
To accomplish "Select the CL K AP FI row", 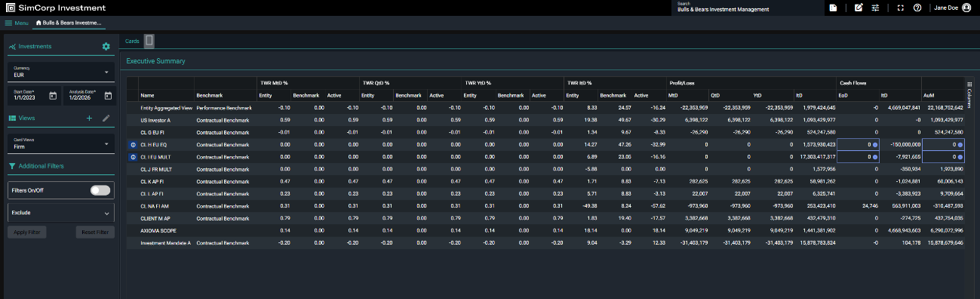I will click(545, 181).
